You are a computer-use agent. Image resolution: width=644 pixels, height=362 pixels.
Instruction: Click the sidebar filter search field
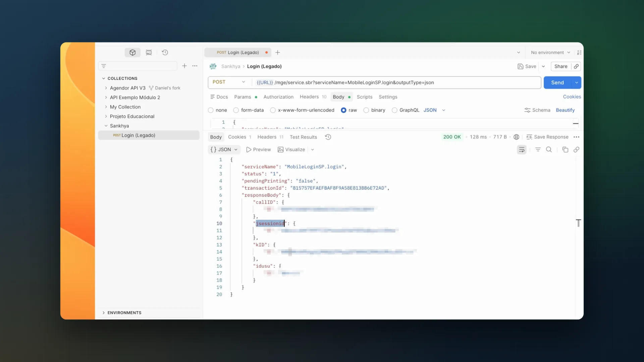[138, 66]
